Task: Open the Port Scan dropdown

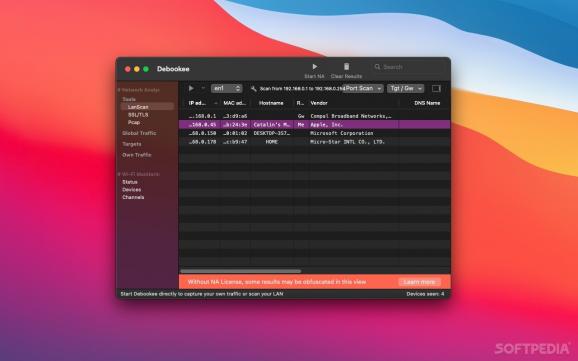Action: (x=363, y=88)
